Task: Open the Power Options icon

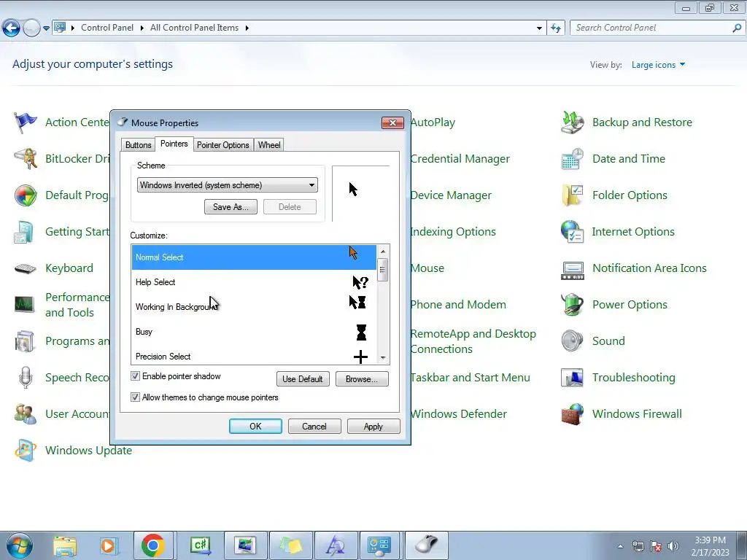Action: [572, 305]
